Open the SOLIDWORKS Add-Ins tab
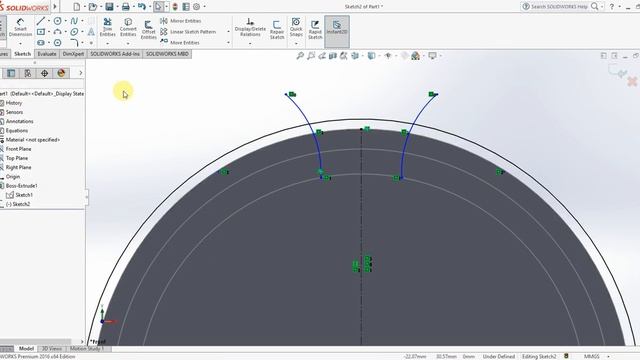Viewport: 640px width, 360px height. pos(115,54)
